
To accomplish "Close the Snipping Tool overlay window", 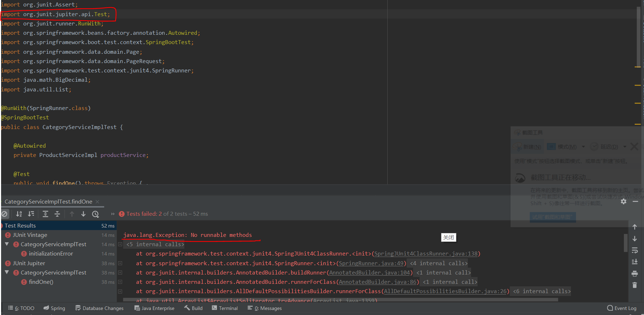I will coord(634,147).
